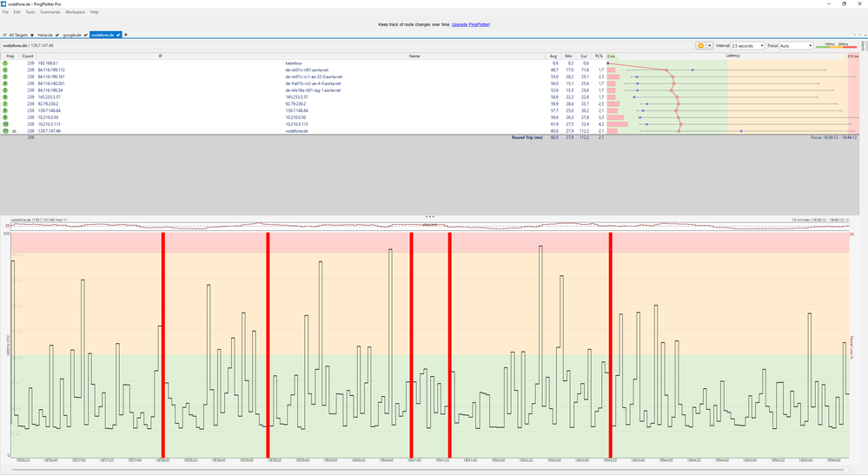Open the Summaries menu
The image size is (868, 475).
pos(50,11)
